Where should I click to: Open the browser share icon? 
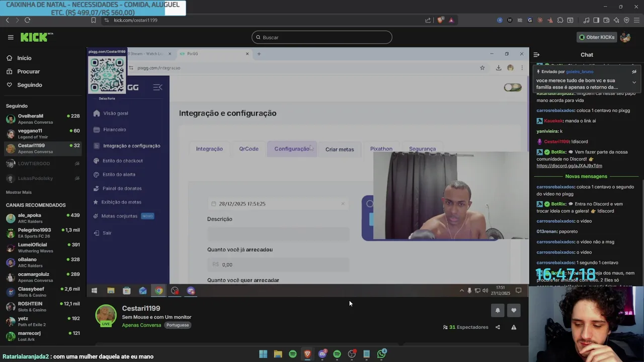coord(428,20)
